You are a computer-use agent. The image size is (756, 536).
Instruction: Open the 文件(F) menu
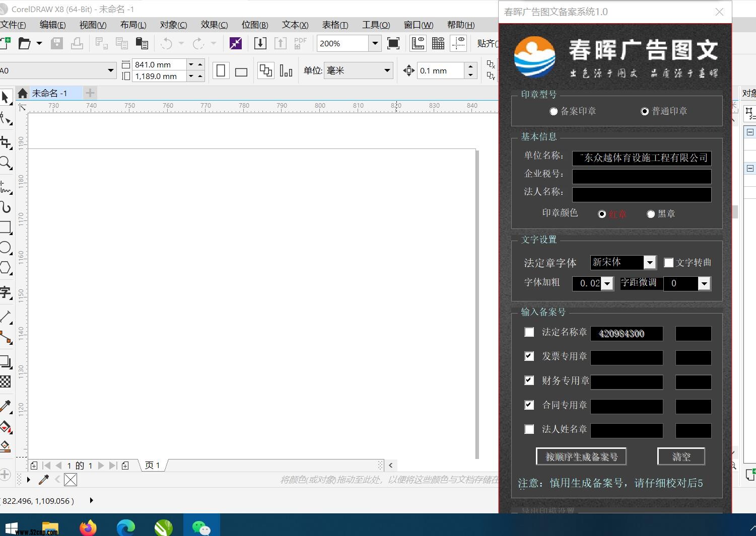pos(13,25)
